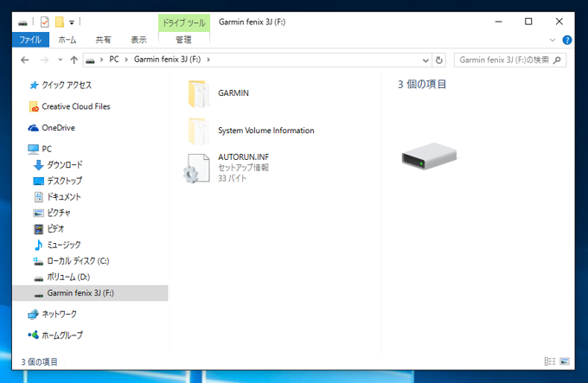Switch to the ホーム ribbon tab
This screenshot has height=383, width=588.
tap(67, 40)
